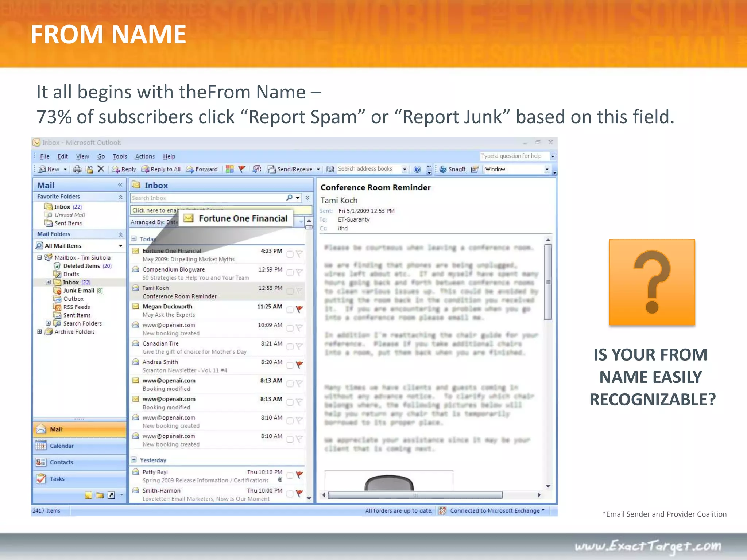Click the Notes icon in navigation bottom

click(88, 495)
